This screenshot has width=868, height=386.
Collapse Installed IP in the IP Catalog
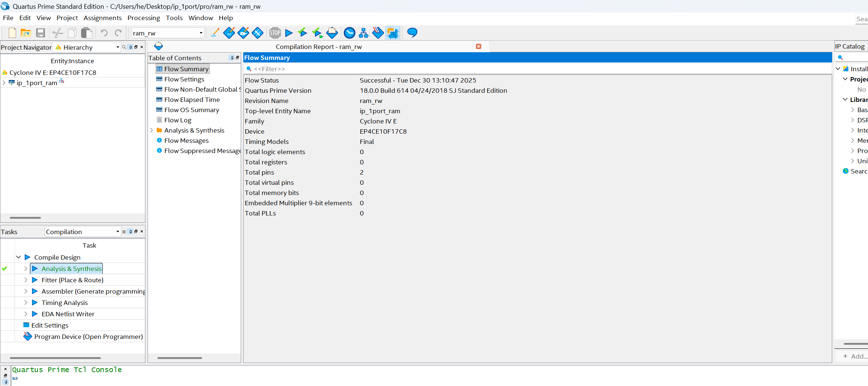(838, 69)
